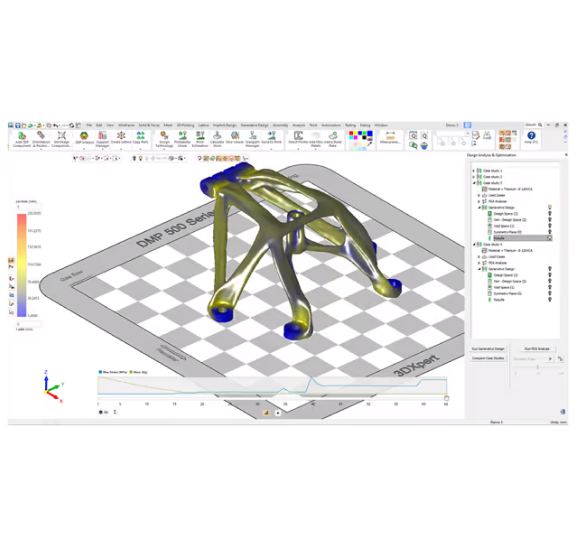Pick the red swatch in the color palette

pos(351,133)
